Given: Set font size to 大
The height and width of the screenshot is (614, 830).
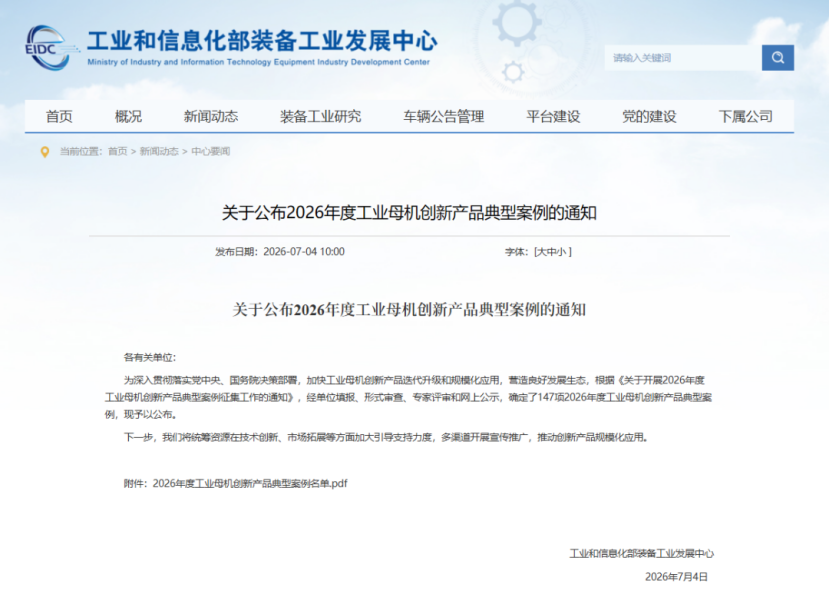Looking at the screenshot, I should (x=542, y=252).
